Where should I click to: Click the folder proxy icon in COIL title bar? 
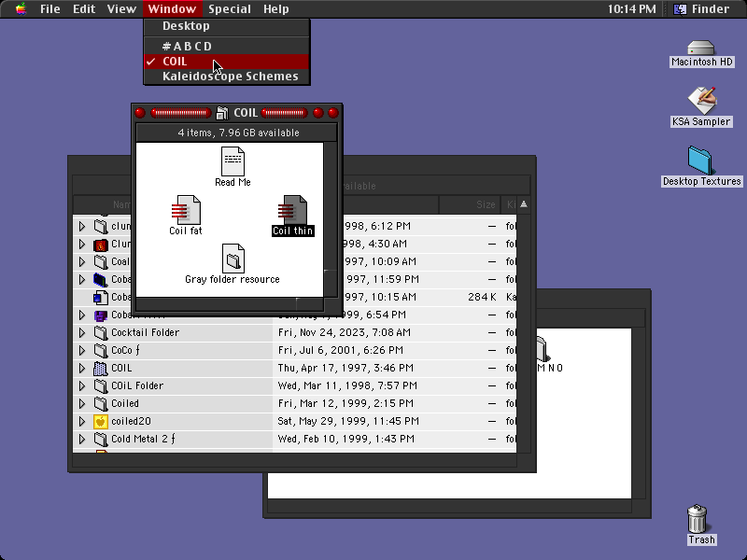pos(222,113)
